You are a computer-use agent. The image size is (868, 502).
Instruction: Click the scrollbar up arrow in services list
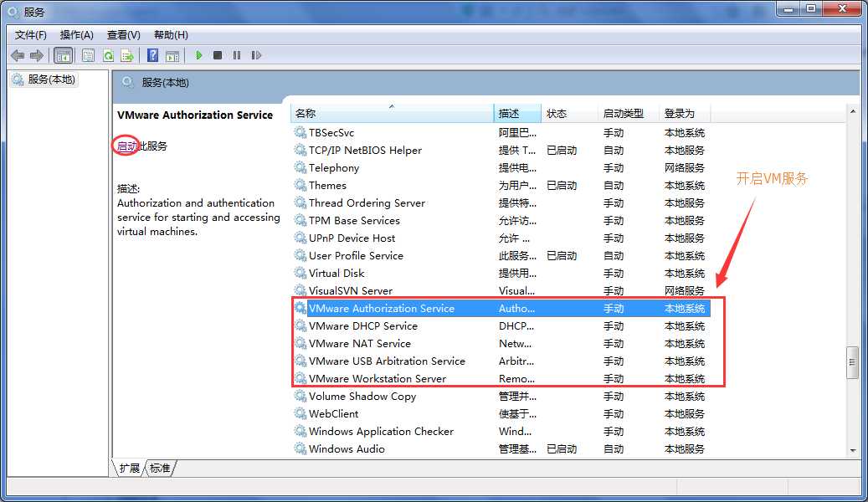tap(852, 111)
